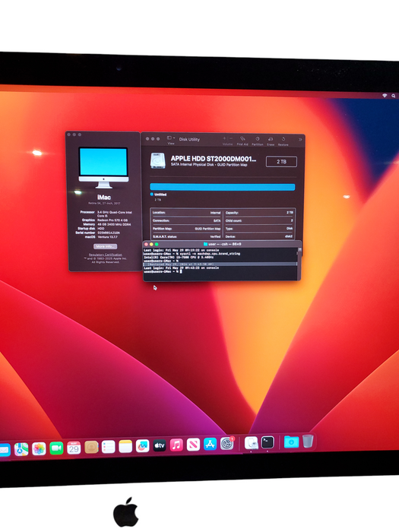Click Terminal icon in the Dock
399x532 pixels.
(x=268, y=442)
